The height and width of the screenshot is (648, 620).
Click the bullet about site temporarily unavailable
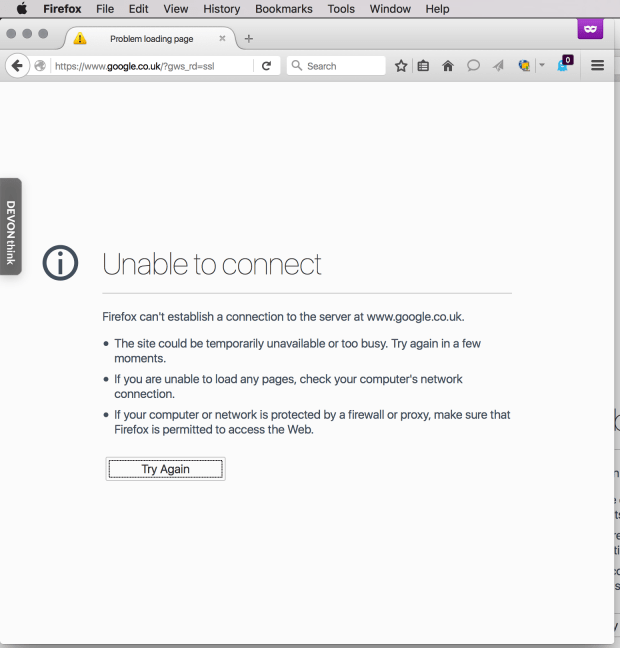point(297,351)
